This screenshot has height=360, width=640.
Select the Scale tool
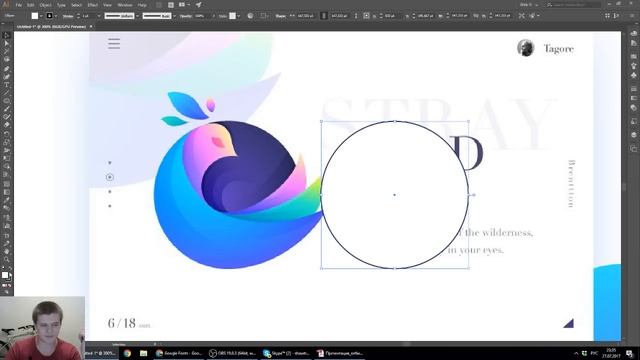(6, 142)
